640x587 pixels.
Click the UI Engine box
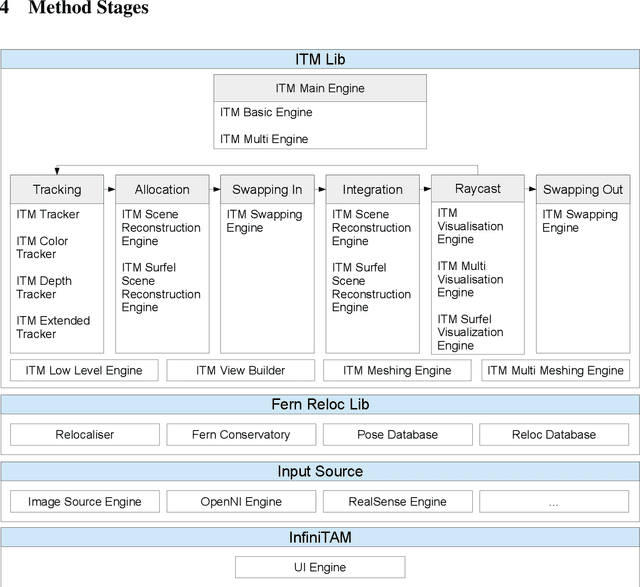(x=320, y=567)
